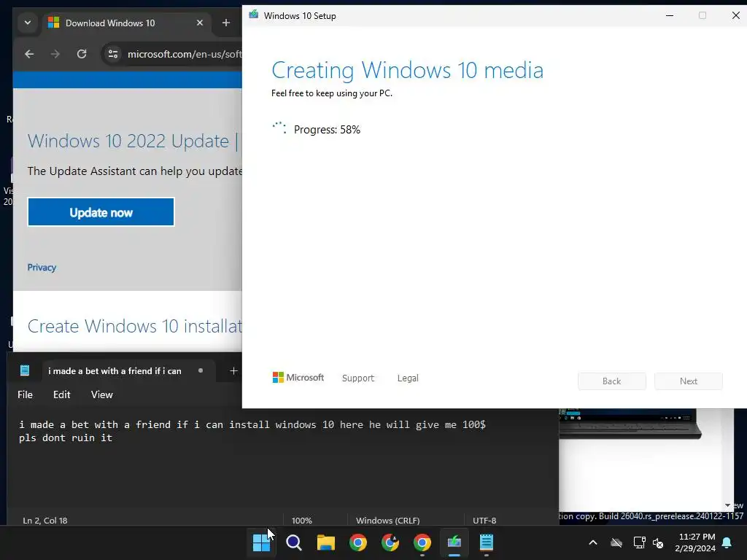
Task: Click the Update now button
Action: pos(101,212)
